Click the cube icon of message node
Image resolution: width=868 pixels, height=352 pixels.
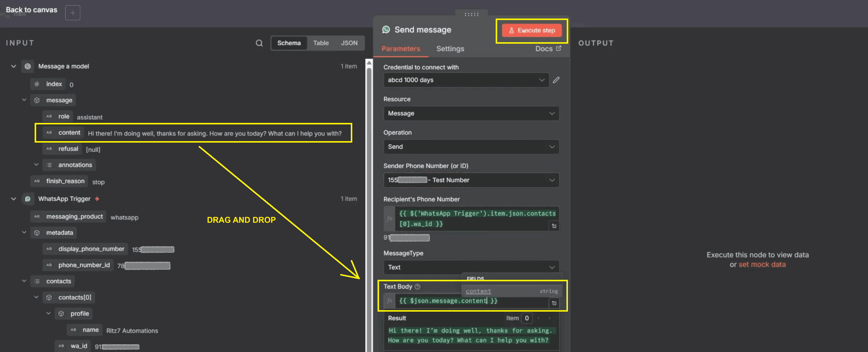pos(37,100)
